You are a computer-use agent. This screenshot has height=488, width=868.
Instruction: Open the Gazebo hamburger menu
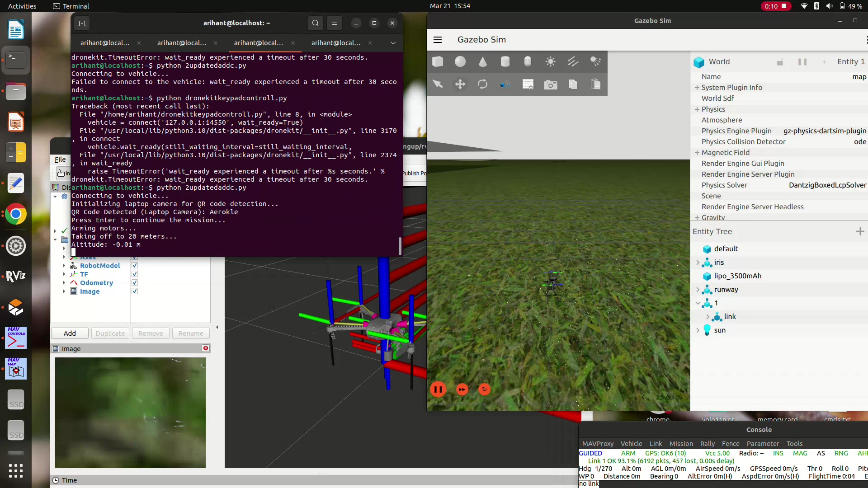click(438, 40)
